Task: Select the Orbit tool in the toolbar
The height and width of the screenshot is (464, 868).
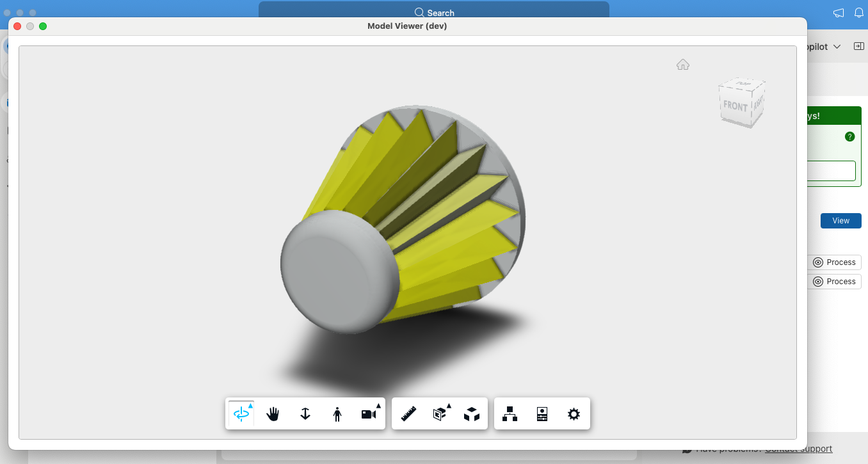Action: click(x=241, y=414)
